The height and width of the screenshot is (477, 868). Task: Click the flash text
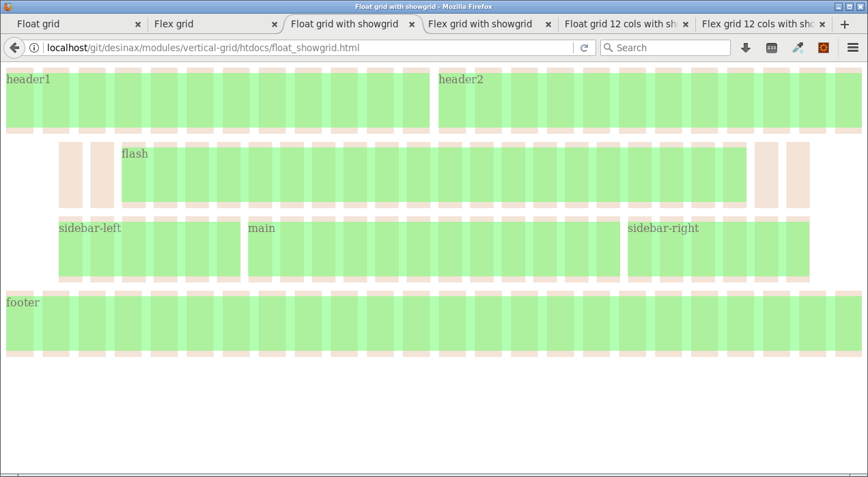pos(135,154)
